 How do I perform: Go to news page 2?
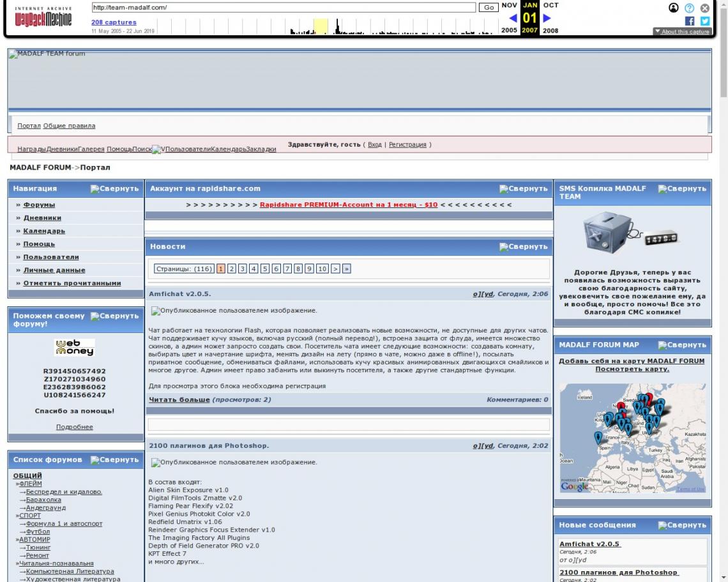tap(232, 269)
